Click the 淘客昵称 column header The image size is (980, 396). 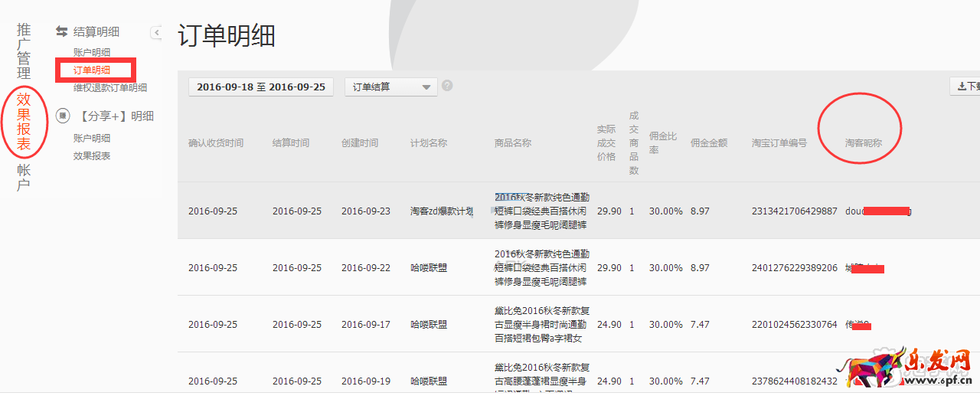click(863, 143)
